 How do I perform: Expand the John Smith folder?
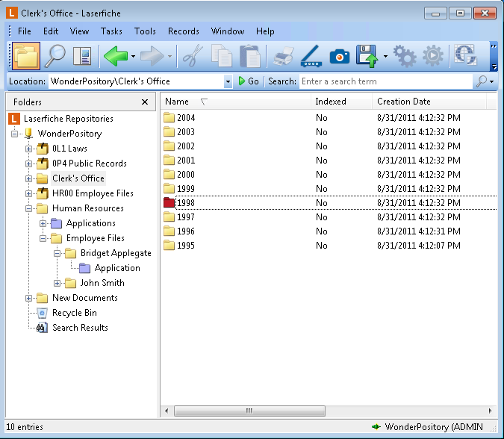(57, 283)
